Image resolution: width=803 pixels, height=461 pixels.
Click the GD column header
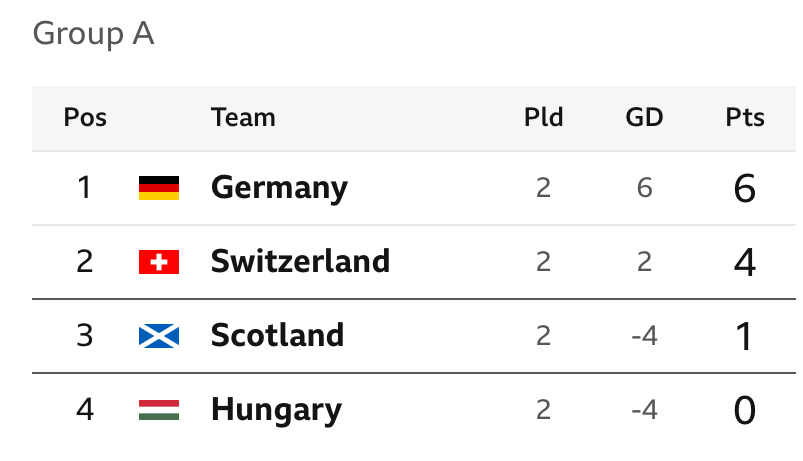(644, 117)
